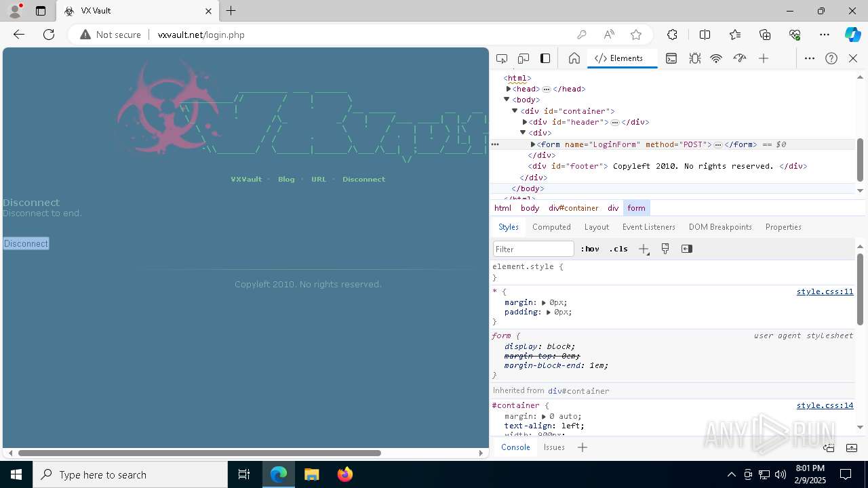Open the Issues drawer tab
868x488 pixels.
554,447
